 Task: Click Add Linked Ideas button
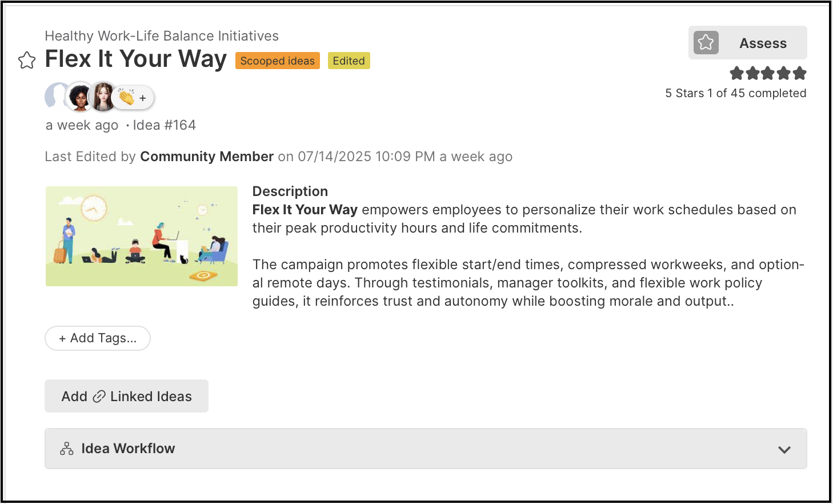[126, 396]
